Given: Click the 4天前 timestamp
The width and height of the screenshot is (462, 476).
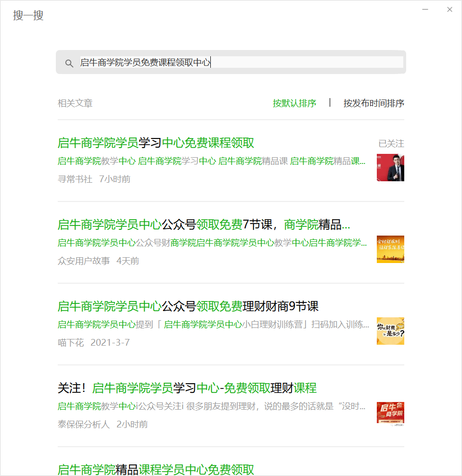Looking at the screenshot, I should pos(128,261).
